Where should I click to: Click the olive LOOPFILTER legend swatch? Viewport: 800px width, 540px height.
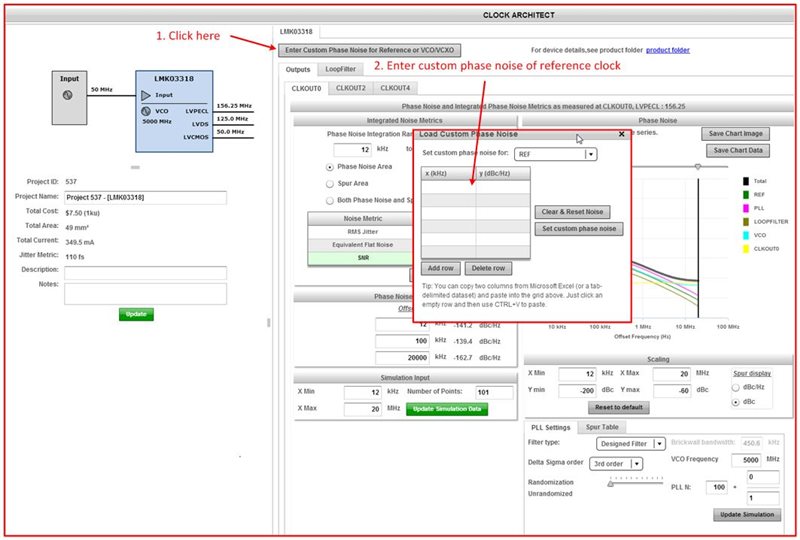[x=746, y=222]
